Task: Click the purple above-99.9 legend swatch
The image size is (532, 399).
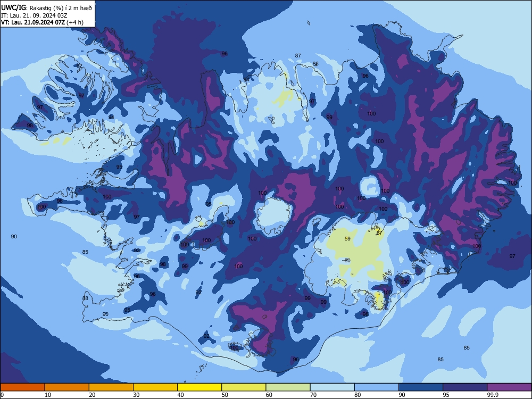Action: (509, 387)
